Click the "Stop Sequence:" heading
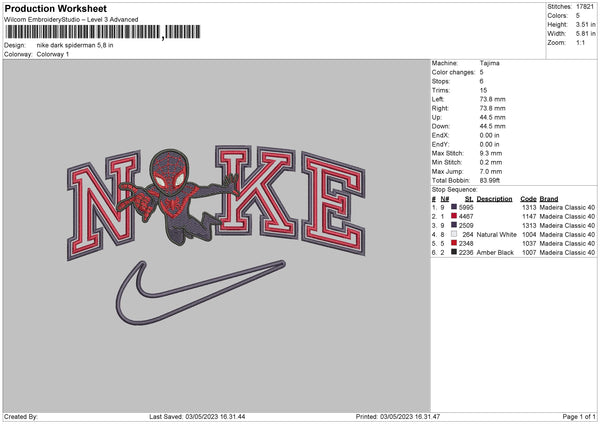 tap(455, 190)
